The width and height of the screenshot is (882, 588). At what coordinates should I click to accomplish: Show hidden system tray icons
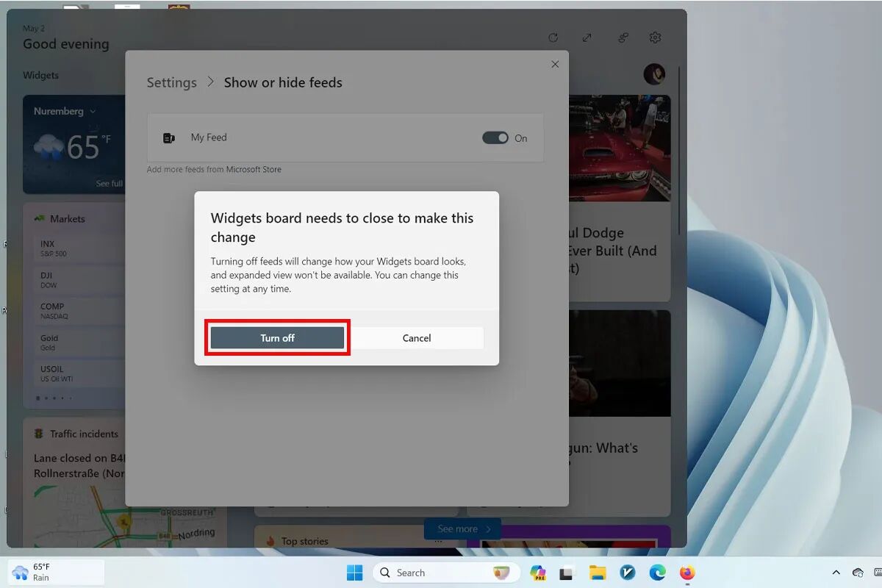tap(836, 573)
